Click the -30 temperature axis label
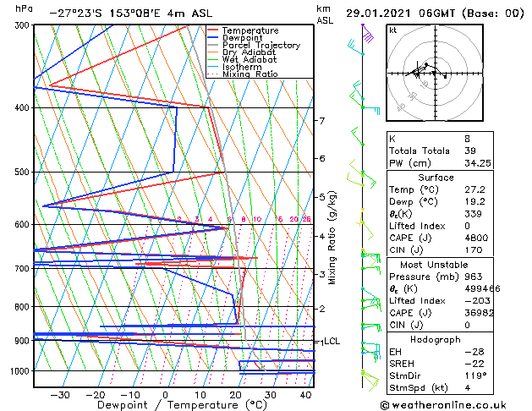Image resolution: width=532 pixels, height=411 pixels. tap(60, 395)
